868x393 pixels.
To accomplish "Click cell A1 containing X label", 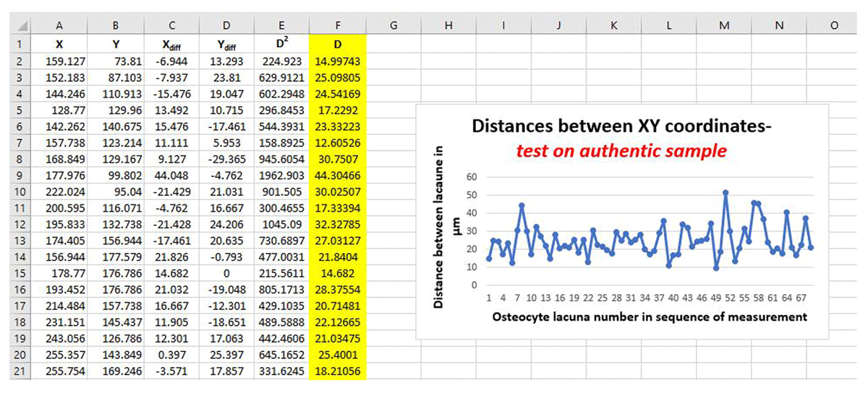I will pyautogui.click(x=60, y=44).
